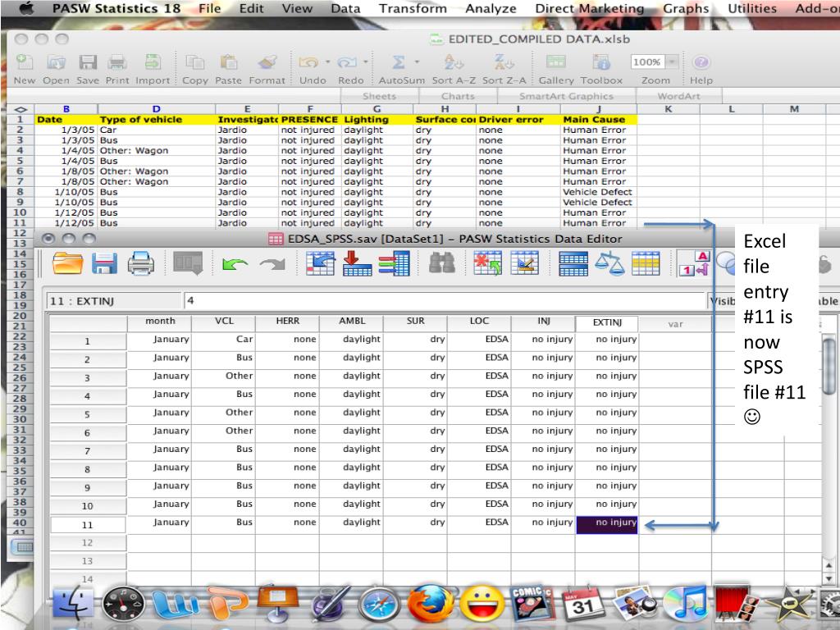This screenshot has height=630, width=840.
Task: Select row 11 header in SPSS data editor
Action: [88, 525]
